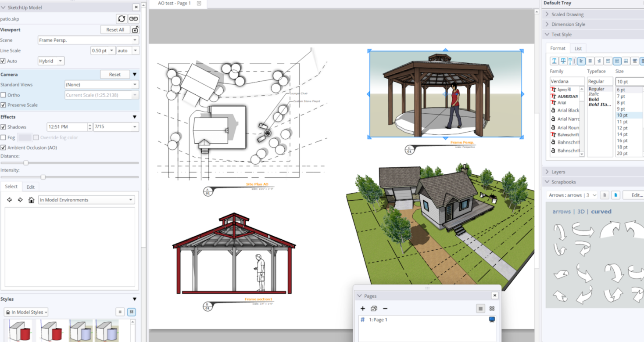Align text to the right
The width and height of the screenshot is (644, 342).
point(599,61)
